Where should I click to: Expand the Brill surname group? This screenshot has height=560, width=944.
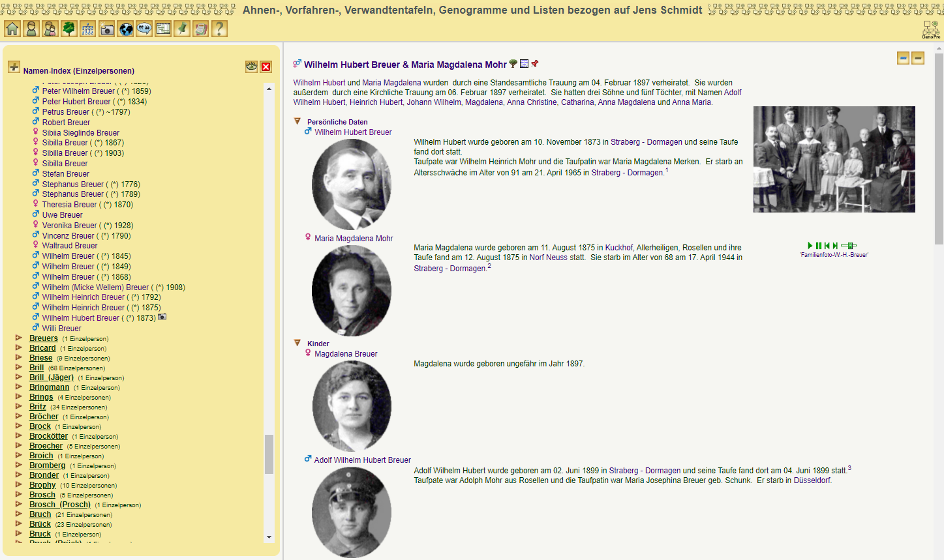19,368
